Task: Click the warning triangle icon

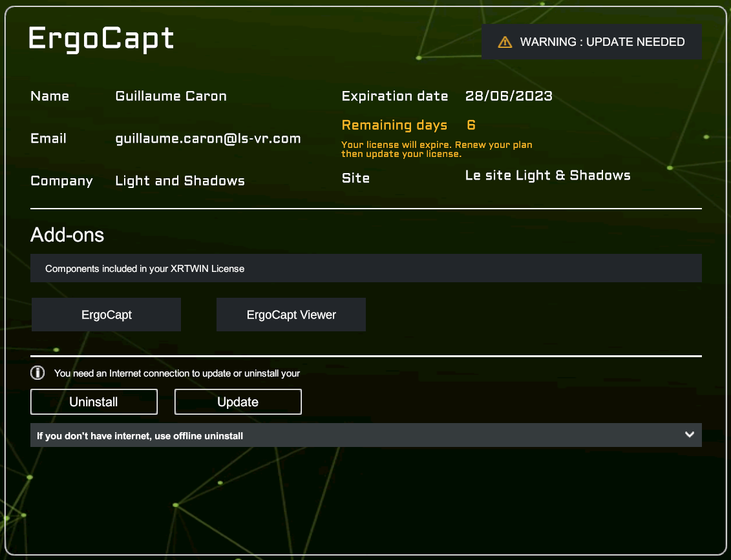Action: pyautogui.click(x=505, y=42)
